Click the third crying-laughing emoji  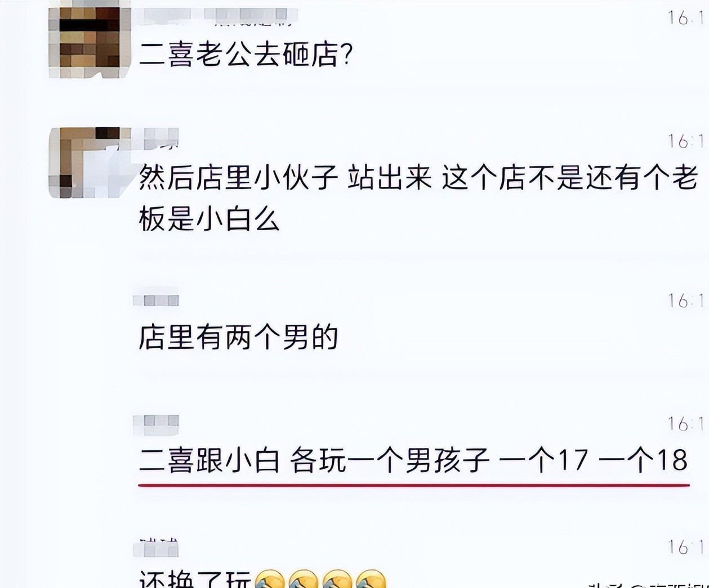point(337,579)
